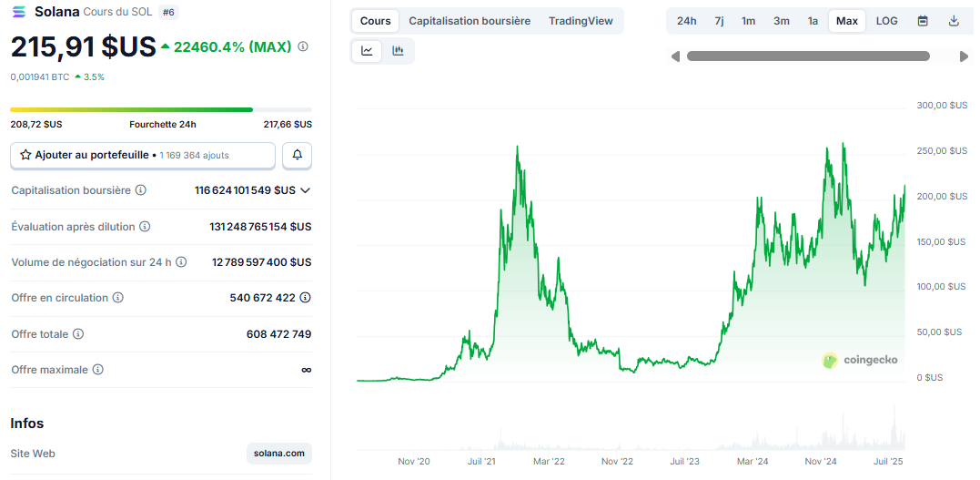Click right arrow of chart range scroller
The height and width of the screenshot is (480, 980).
point(963,57)
